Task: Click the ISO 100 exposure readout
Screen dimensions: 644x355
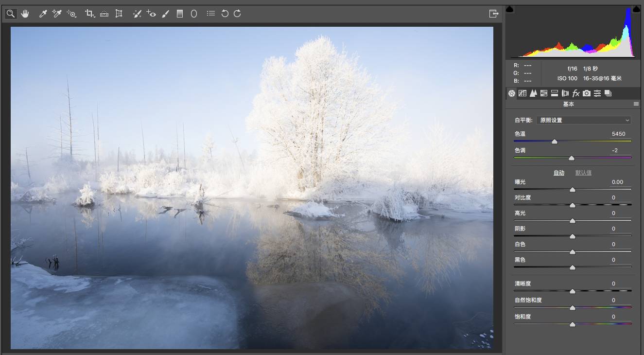Action: (567, 78)
